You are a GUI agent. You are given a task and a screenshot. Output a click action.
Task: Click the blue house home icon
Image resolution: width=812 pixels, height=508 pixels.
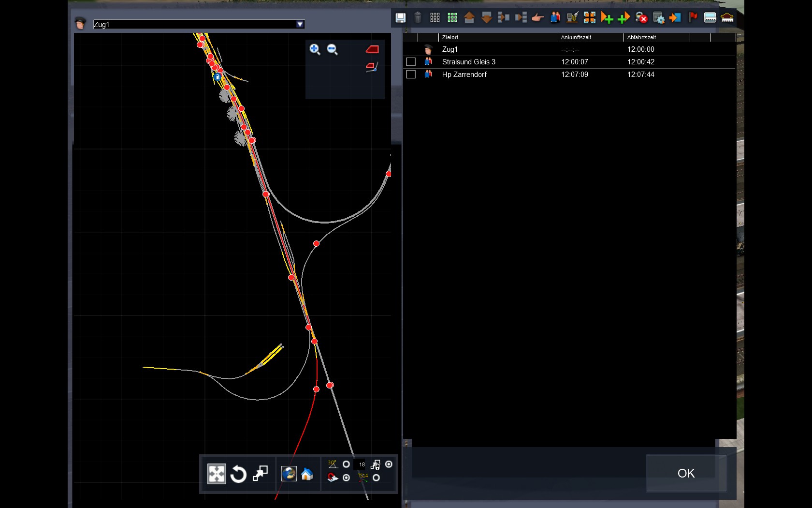[307, 474]
